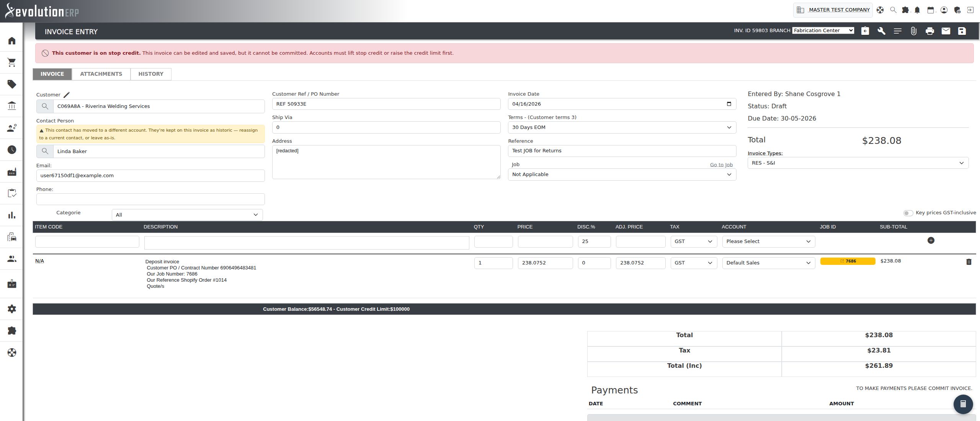Open job 7686 yellow badge
This screenshot has height=421, width=980.
pos(848,261)
